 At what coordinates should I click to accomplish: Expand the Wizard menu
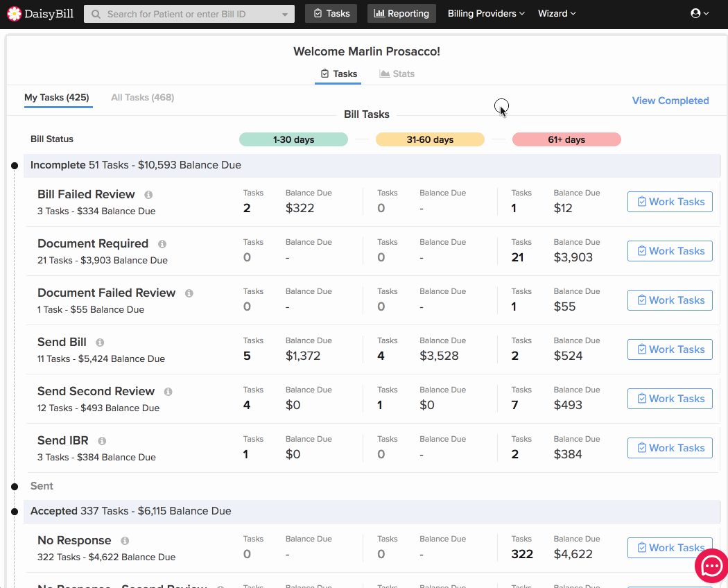[x=557, y=13]
